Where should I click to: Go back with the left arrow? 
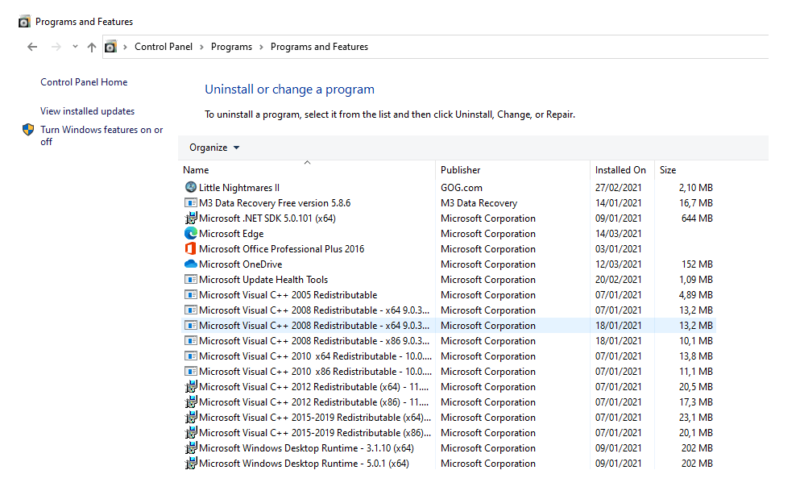(x=33, y=47)
